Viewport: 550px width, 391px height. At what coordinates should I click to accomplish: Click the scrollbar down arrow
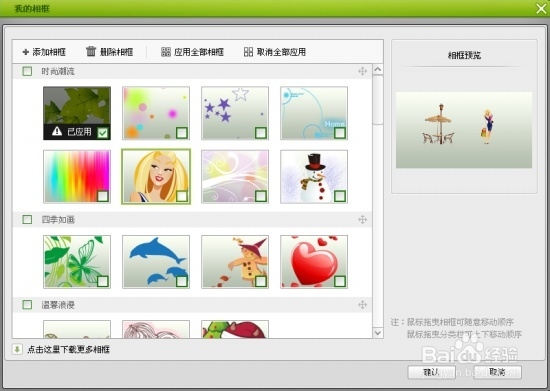click(378, 332)
